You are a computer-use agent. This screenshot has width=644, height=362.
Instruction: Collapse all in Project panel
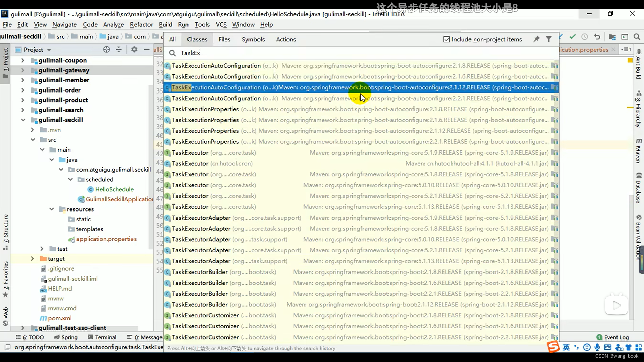pyautogui.click(x=119, y=50)
